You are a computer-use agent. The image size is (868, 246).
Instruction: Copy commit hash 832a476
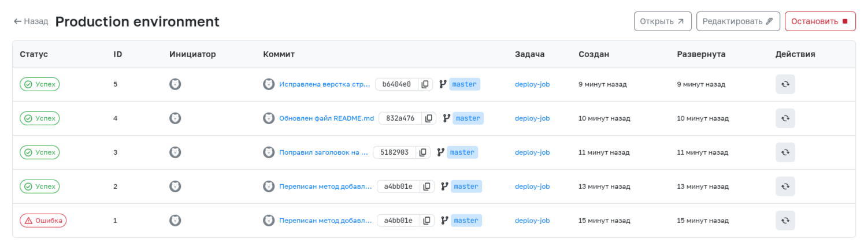click(x=429, y=118)
